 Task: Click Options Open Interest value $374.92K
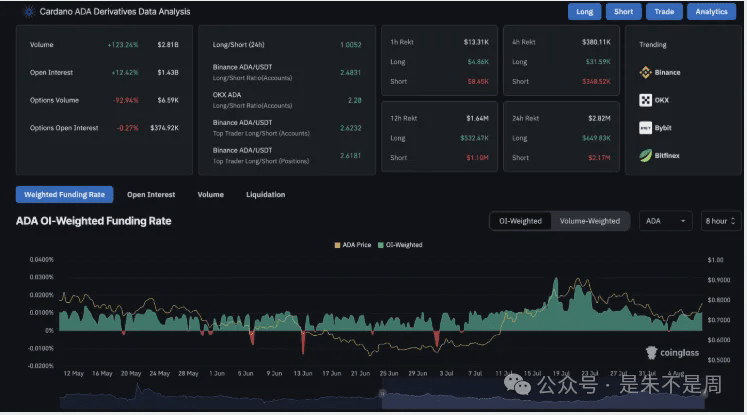[164, 128]
